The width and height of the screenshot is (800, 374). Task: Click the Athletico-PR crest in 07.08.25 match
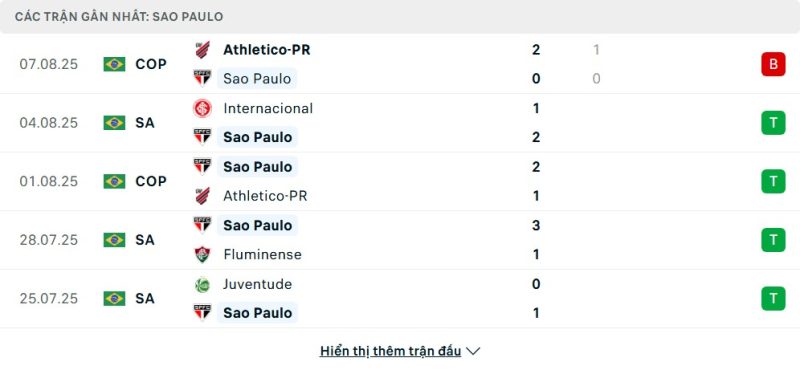203,49
